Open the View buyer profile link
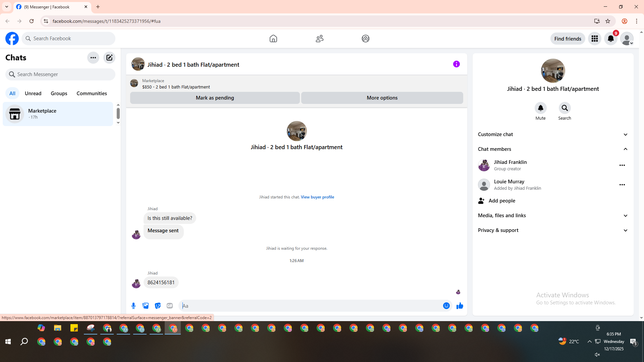The width and height of the screenshot is (644, 362). [317, 197]
